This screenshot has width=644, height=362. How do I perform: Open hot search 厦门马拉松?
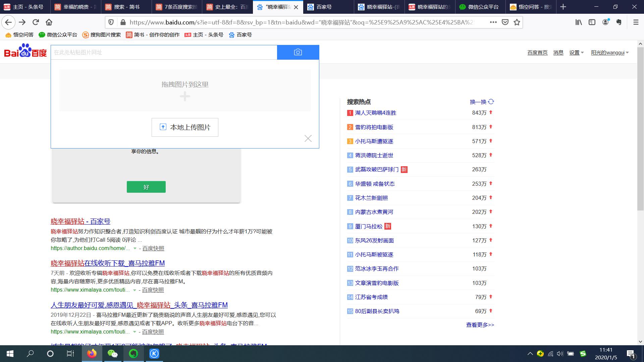[x=369, y=227]
